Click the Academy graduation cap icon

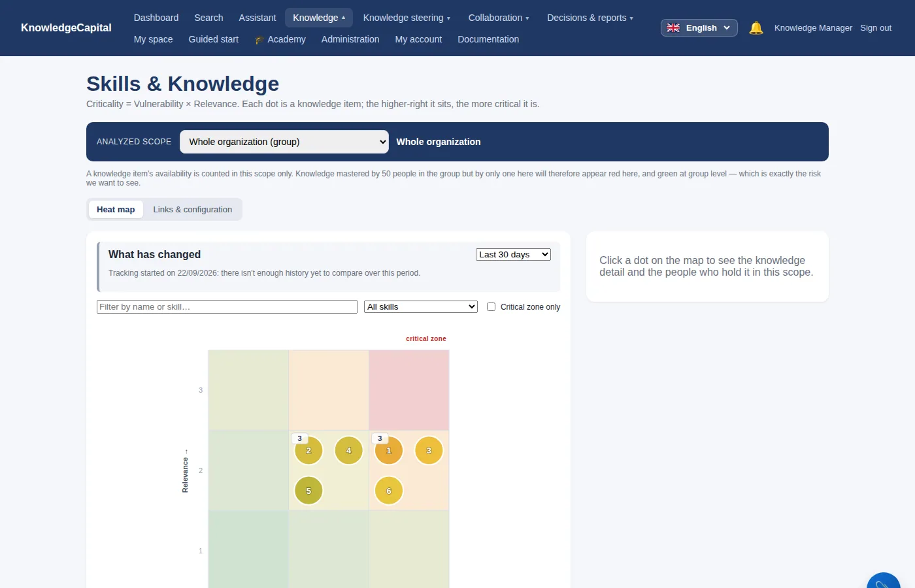[x=259, y=40]
